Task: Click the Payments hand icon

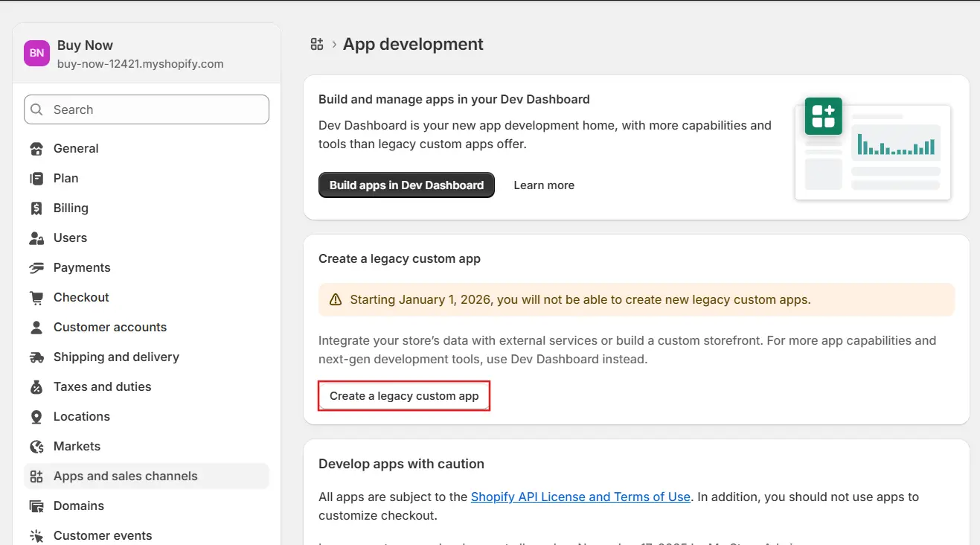Action: point(36,268)
